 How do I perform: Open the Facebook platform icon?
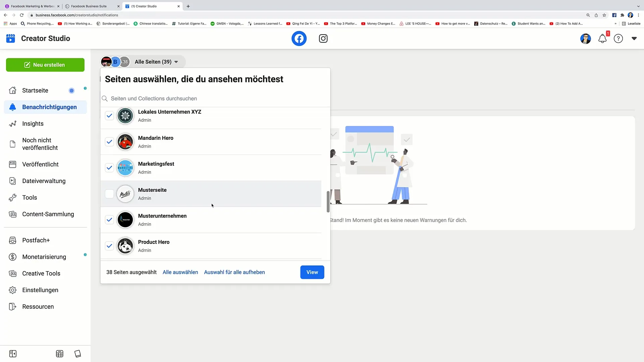299,39
